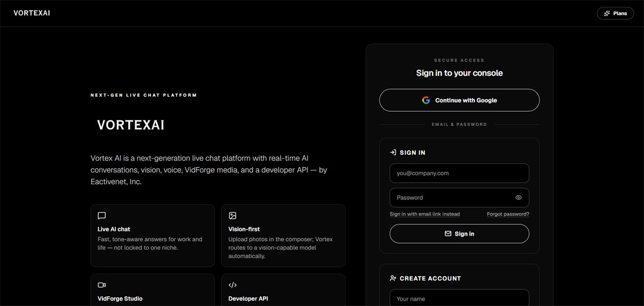Click 'Fast, tone-aware answers' description text
The width and height of the screenshot is (644, 306).
click(150, 244)
